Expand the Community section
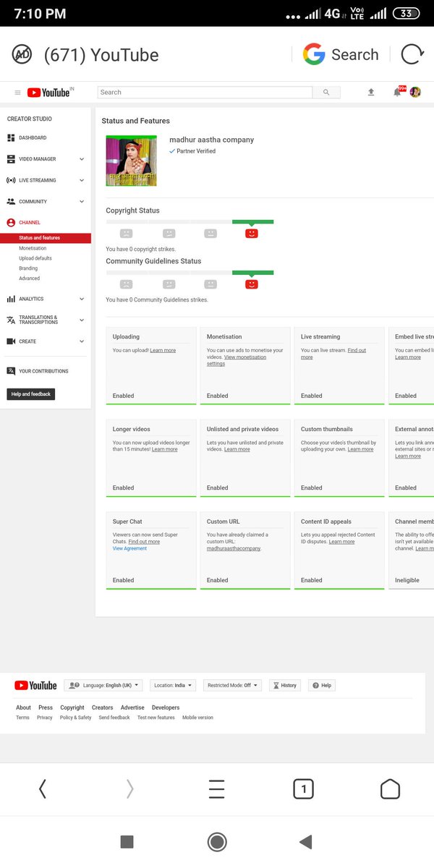Viewport: 434px width, 868px height. coord(82,202)
